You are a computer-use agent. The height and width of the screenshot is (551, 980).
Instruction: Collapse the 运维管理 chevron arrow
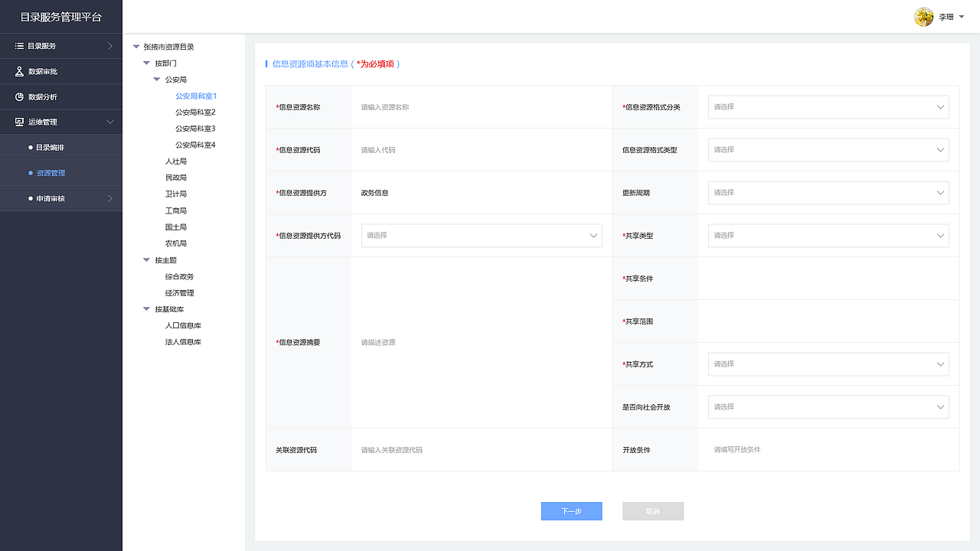[110, 122]
